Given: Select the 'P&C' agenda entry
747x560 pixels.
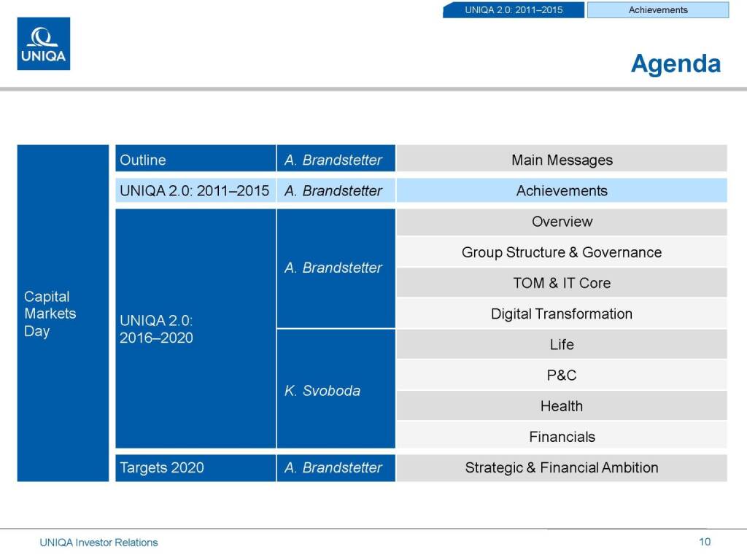Looking at the screenshot, I should [562, 376].
